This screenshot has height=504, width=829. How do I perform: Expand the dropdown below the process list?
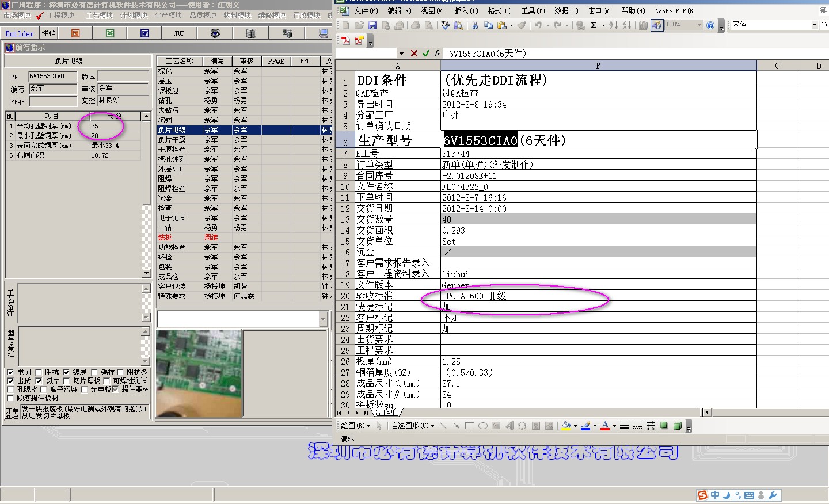pos(323,319)
